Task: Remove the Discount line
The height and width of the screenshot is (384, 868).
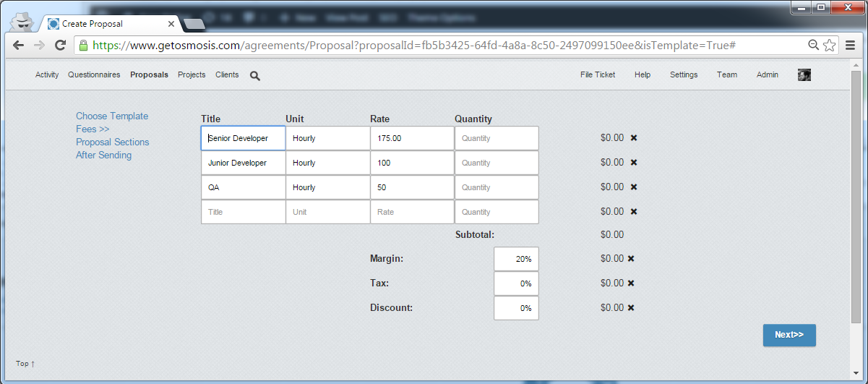Action: pos(631,308)
